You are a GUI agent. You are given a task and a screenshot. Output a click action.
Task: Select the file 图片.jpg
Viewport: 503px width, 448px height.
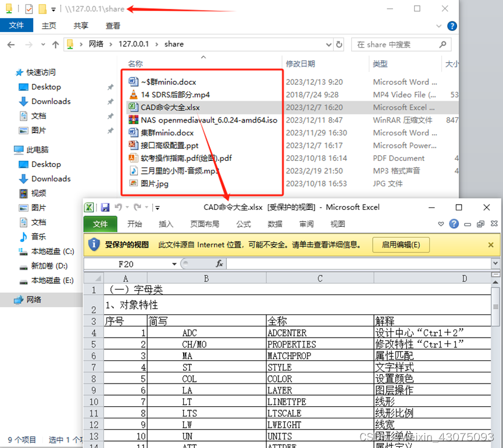[155, 184]
